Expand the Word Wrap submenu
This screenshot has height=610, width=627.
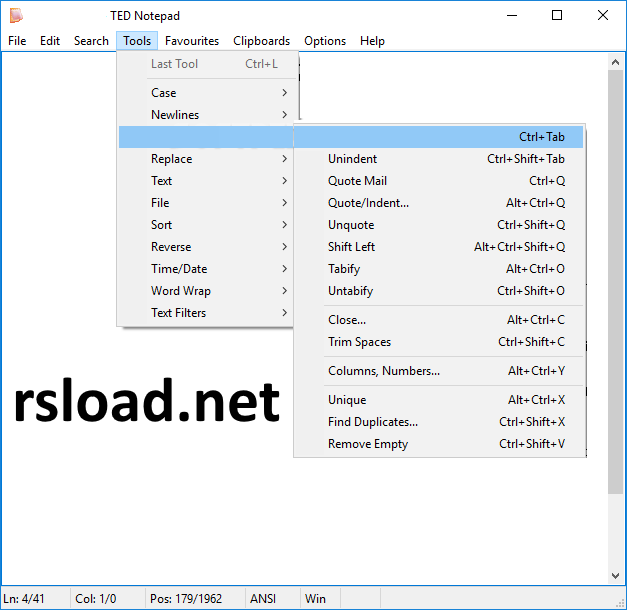coord(206,291)
